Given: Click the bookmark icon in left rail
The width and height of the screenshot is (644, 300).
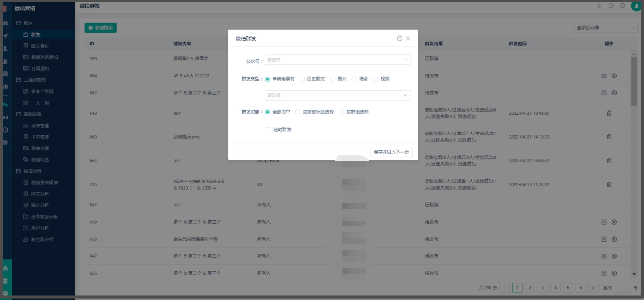Looking at the screenshot, I should [x=5, y=74].
